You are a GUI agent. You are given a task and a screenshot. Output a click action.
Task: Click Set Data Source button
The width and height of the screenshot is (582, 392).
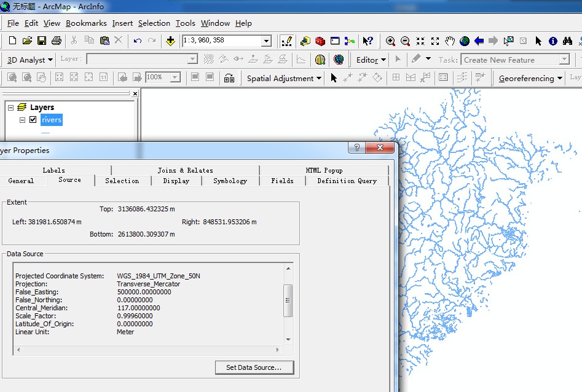254,367
